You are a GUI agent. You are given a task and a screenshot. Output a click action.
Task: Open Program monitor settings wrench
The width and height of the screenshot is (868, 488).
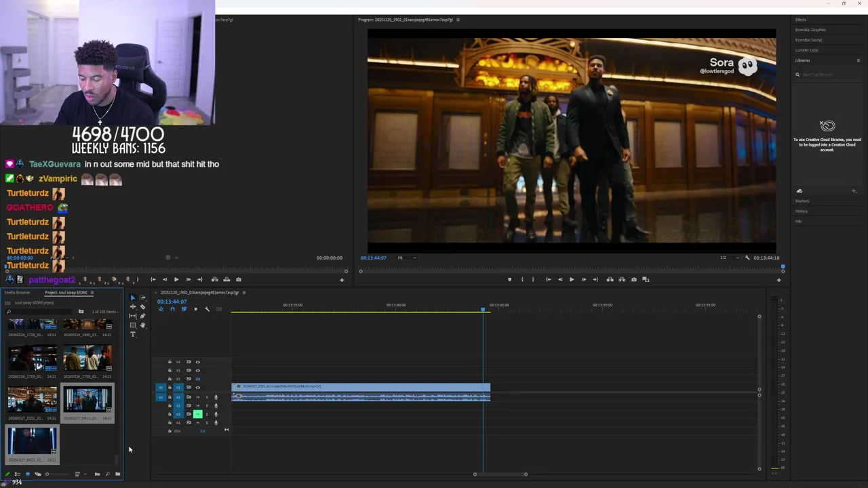pos(747,258)
